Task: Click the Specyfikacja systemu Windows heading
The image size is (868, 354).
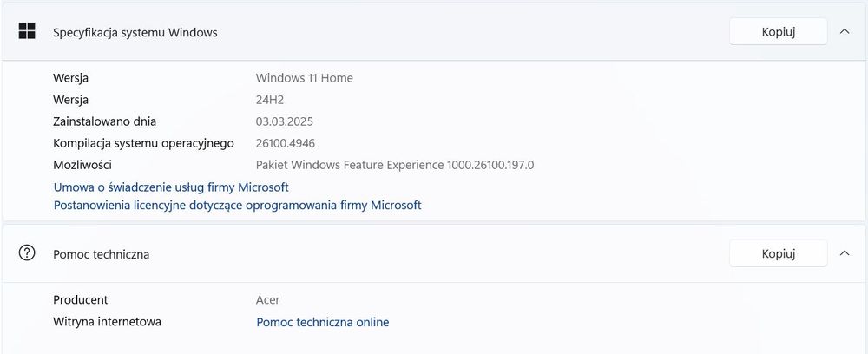Action: coord(135,32)
